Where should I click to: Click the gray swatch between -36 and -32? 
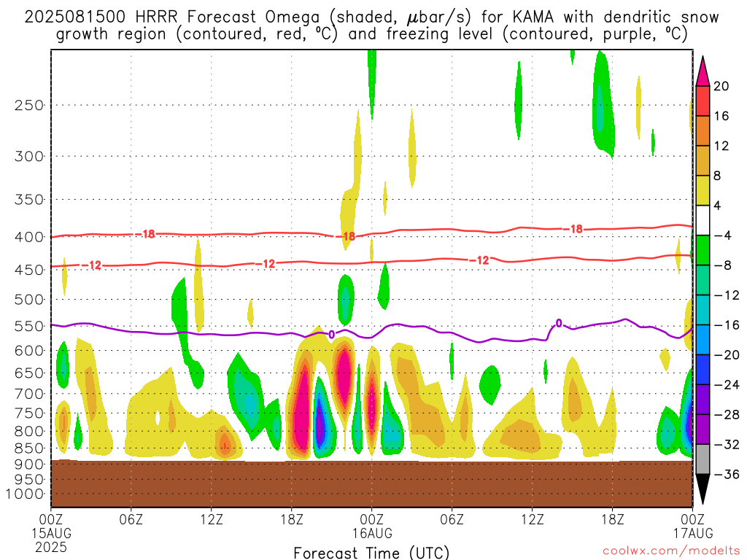tap(703, 459)
